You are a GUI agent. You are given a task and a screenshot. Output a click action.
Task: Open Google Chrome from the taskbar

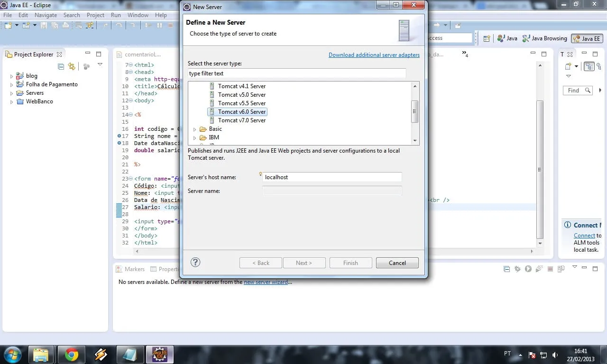coord(72,355)
